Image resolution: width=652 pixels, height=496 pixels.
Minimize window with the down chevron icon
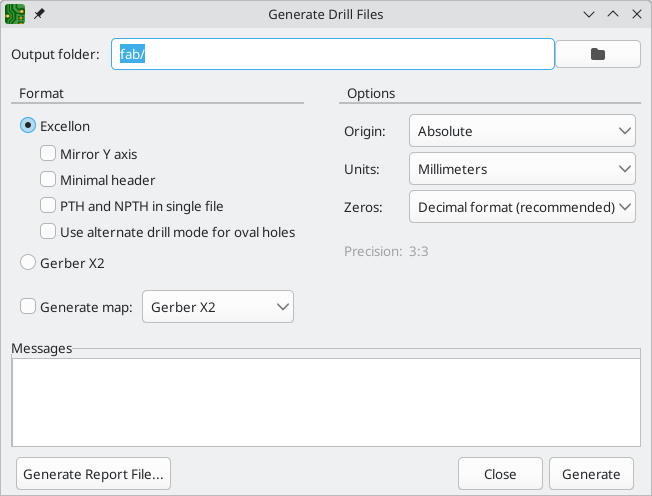click(x=589, y=15)
